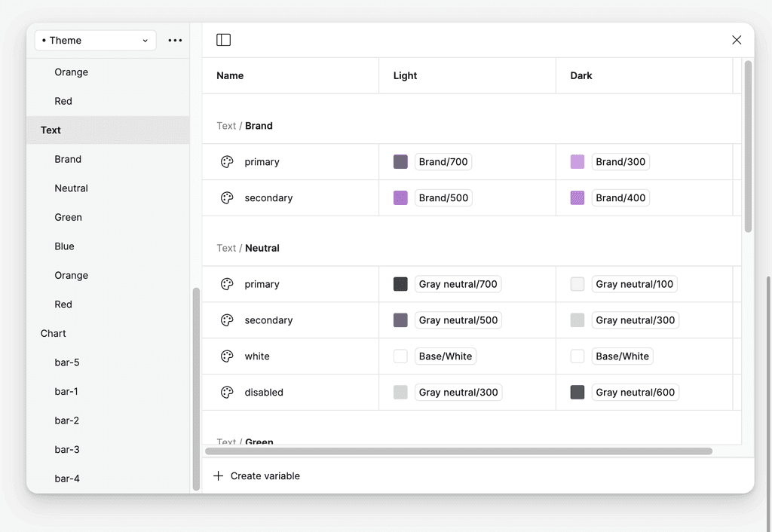Click the palette icon beside secondary in Text/Brand
Viewport: 772px width, 532px height.
click(227, 197)
